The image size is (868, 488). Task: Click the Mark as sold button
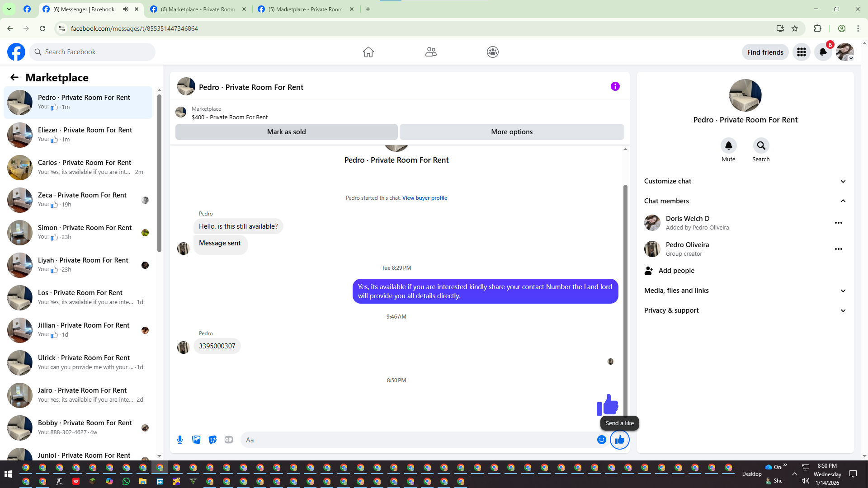tap(286, 132)
